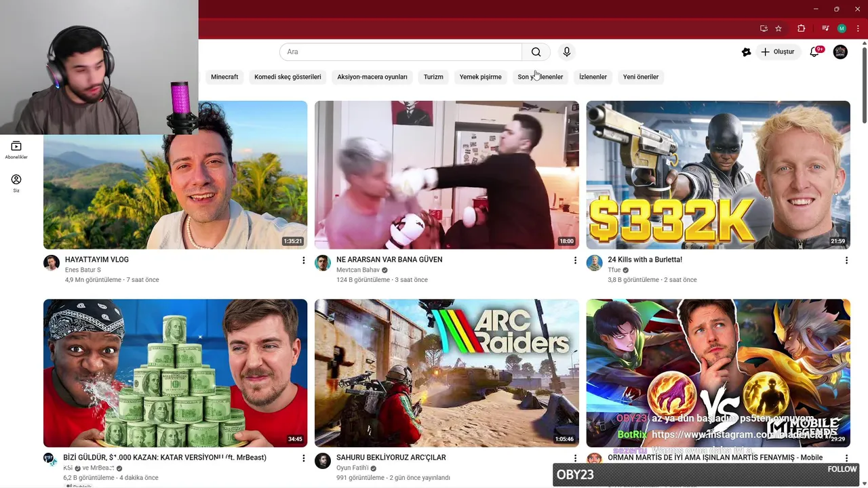This screenshot has width=868, height=488.
Task: Open the KSI channel avatar
Action: pos(50,459)
